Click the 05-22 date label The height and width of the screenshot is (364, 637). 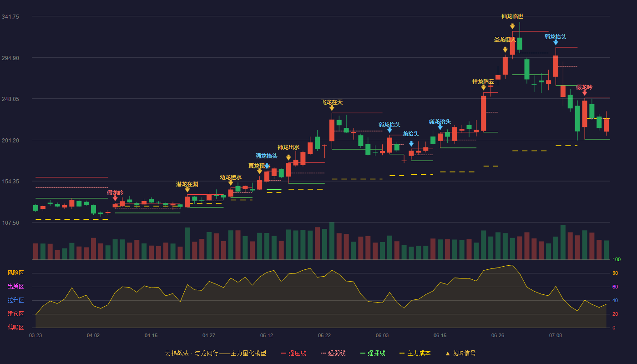tap(324, 335)
